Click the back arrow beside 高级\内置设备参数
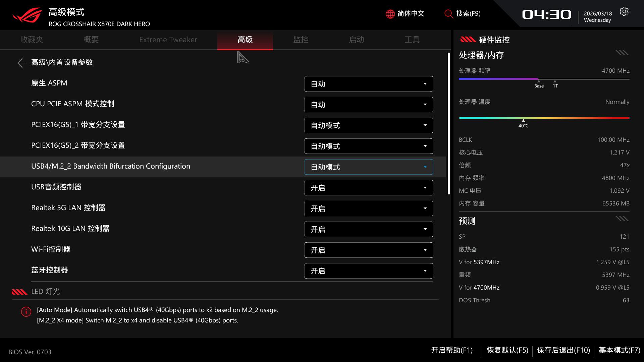Image resolution: width=644 pixels, height=362 pixels. 22,63
